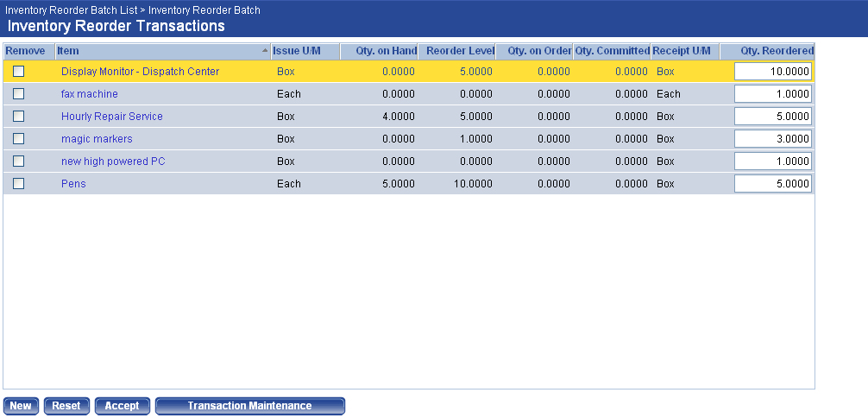Screen dimensions: 868x418
Task: Open the new high powered PC link
Action: tap(113, 161)
